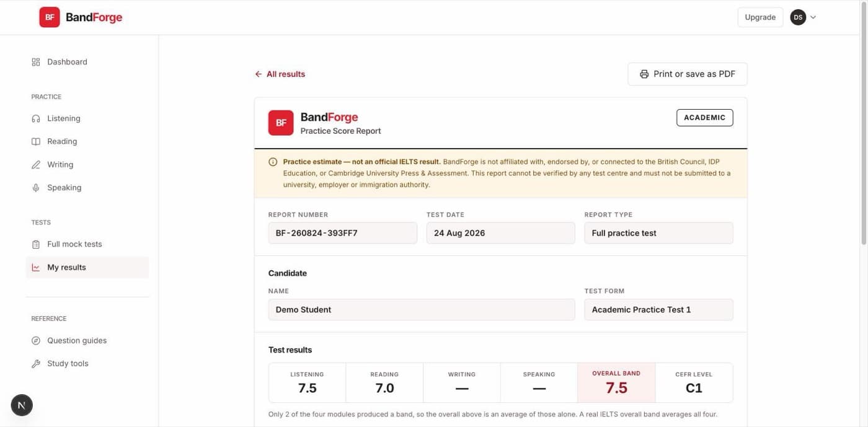The height and width of the screenshot is (427, 868).
Task: Click the BF logo on the score report
Action: tap(281, 123)
